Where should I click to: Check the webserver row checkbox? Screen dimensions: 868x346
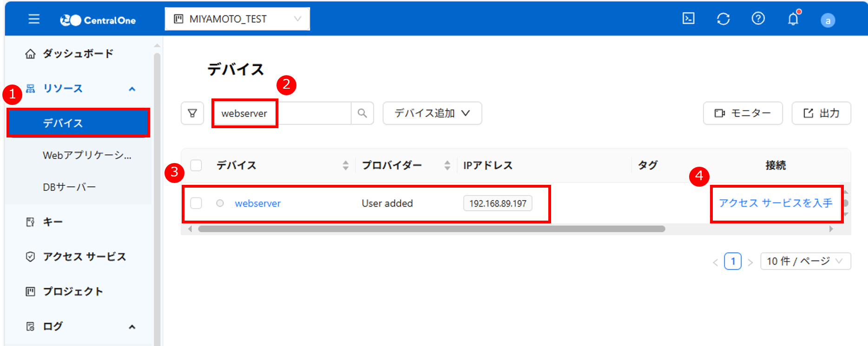196,203
